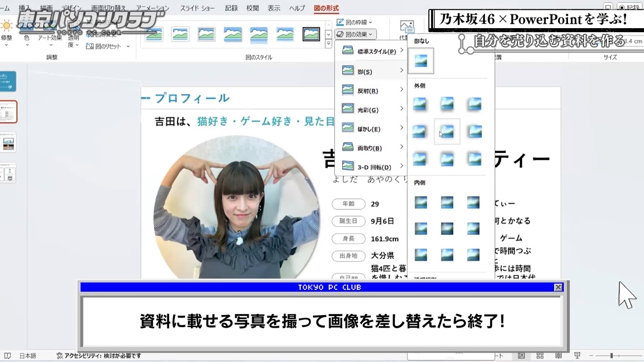Open the ヘルプ help tab

coord(297,8)
